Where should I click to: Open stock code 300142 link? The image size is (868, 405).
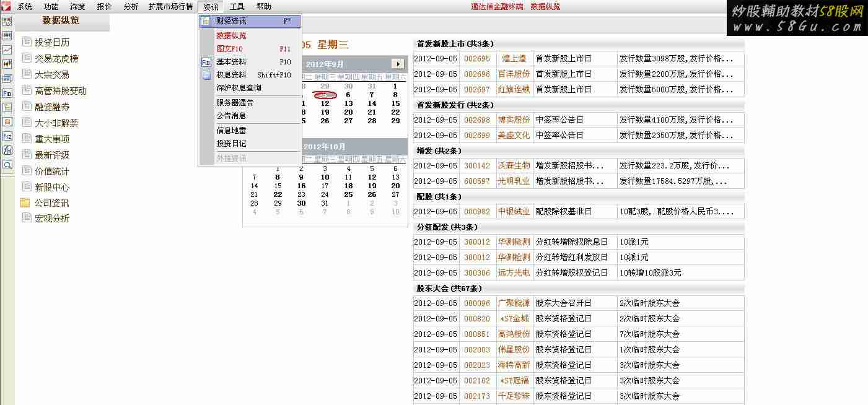pyautogui.click(x=477, y=166)
